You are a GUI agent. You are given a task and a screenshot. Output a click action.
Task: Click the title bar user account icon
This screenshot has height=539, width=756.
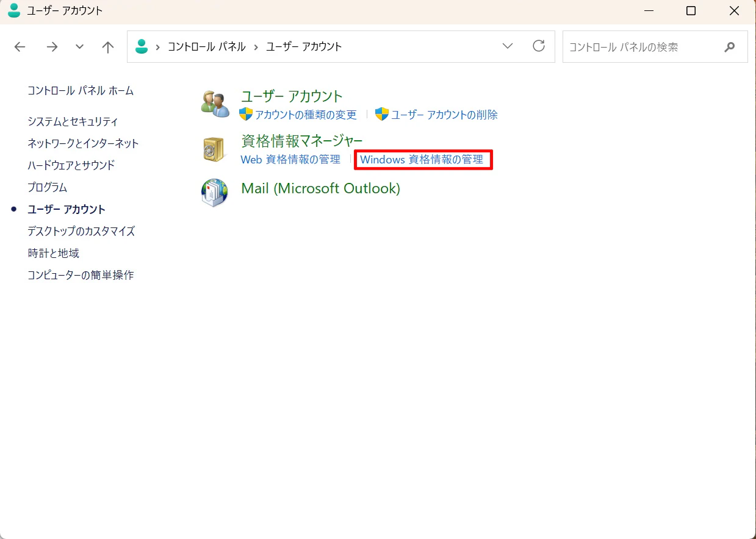[13, 10]
